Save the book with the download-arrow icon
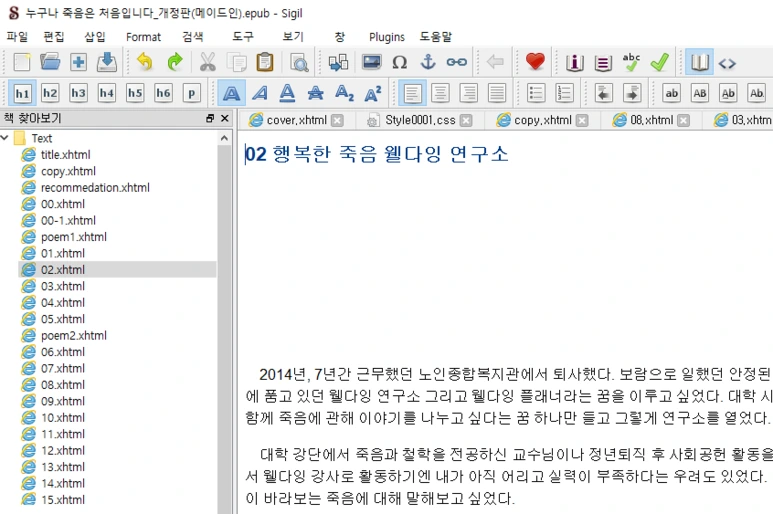Image resolution: width=773 pixels, height=514 pixels. point(106,62)
